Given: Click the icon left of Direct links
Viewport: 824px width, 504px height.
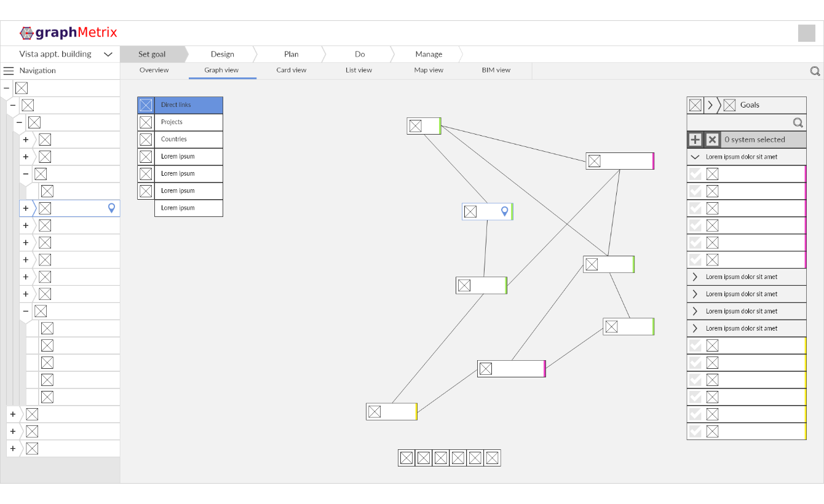Looking at the screenshot, I should (146, 105).
